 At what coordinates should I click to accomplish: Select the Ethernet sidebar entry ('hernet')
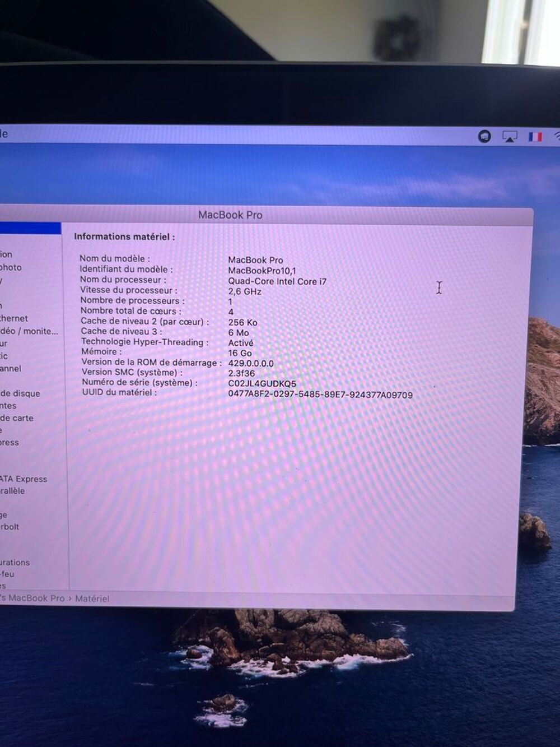[x=14, y=318]
